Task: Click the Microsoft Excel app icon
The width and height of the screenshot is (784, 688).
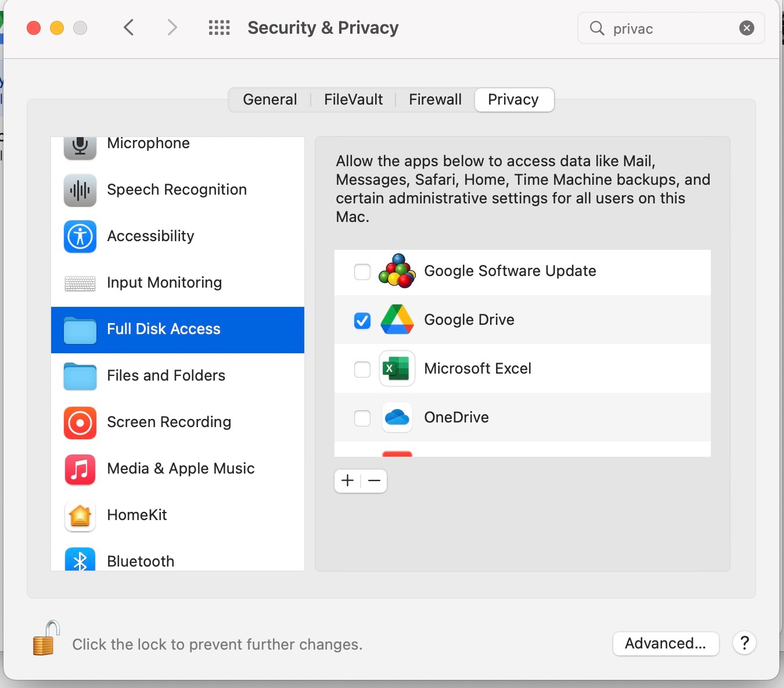Action: [397, 368]
